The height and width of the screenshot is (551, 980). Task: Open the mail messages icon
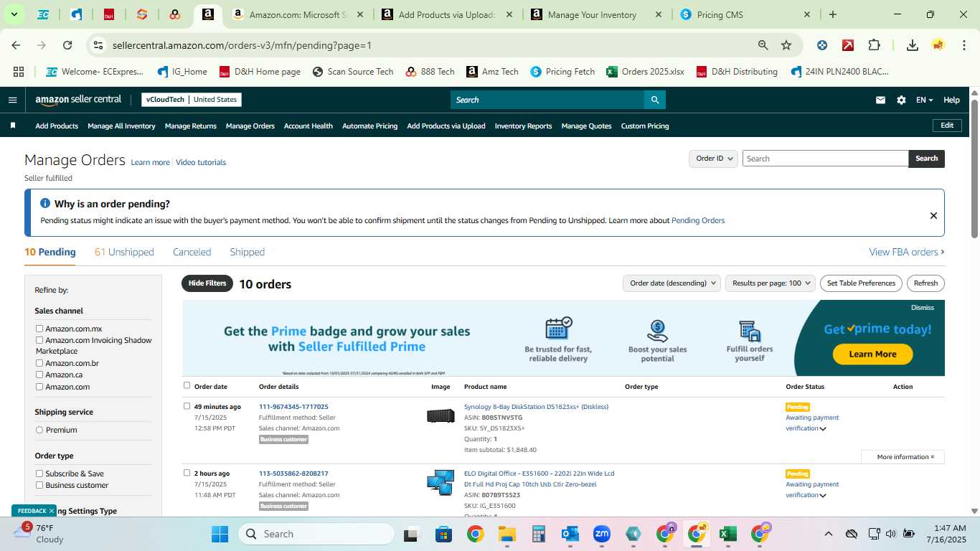[x=880, y=100]
